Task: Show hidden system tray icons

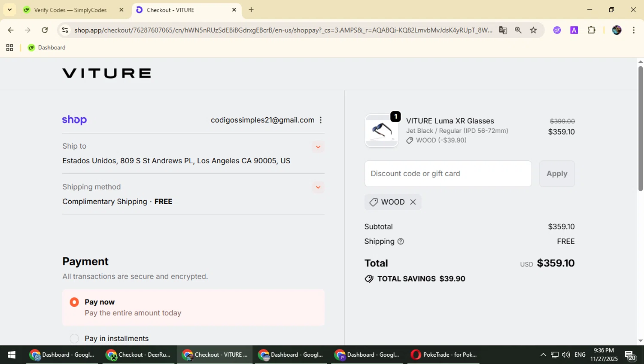Action: [543, 355]
